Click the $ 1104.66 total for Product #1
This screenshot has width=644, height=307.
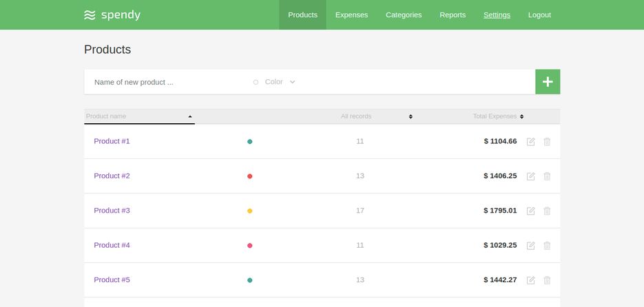[500, 141]
